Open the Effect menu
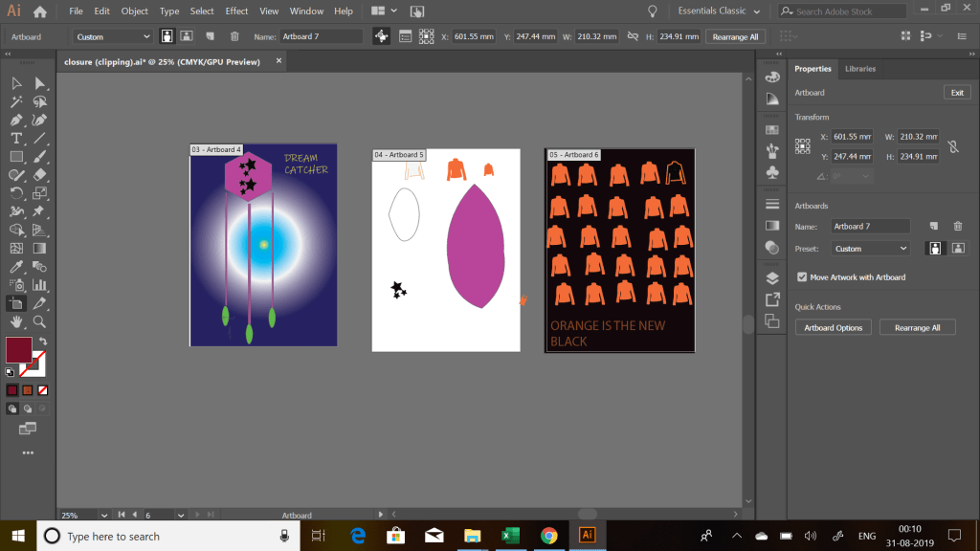The width and height of the screenshot is (980, 551). tap(236, 11)
